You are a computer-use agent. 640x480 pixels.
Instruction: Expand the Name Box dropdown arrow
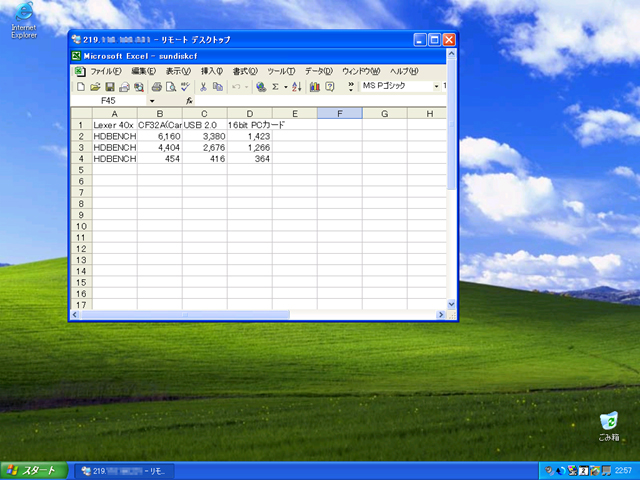point(152,101)
